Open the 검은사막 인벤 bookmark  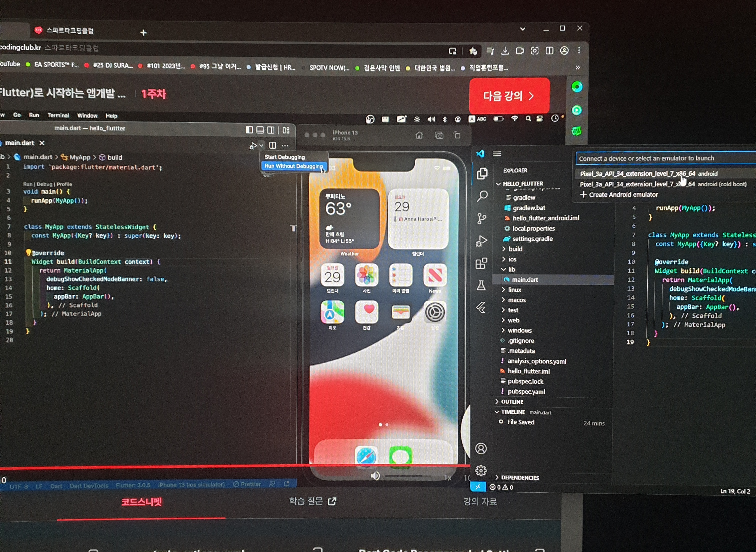coord(378,68)
